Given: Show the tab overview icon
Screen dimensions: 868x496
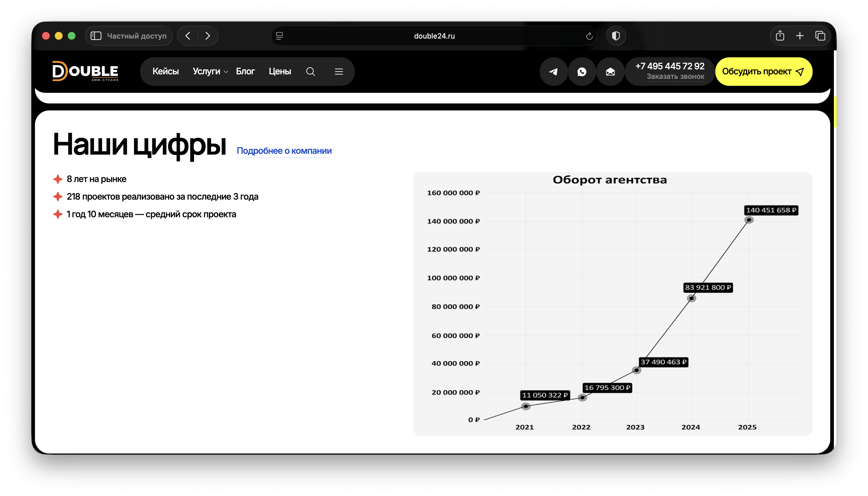Looking at the screenshot, I should [x=820, y=36].
